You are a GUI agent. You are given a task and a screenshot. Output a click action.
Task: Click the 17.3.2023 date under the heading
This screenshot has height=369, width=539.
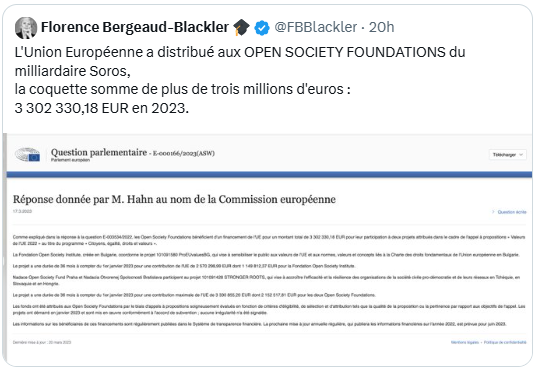[x=22, y=211]
